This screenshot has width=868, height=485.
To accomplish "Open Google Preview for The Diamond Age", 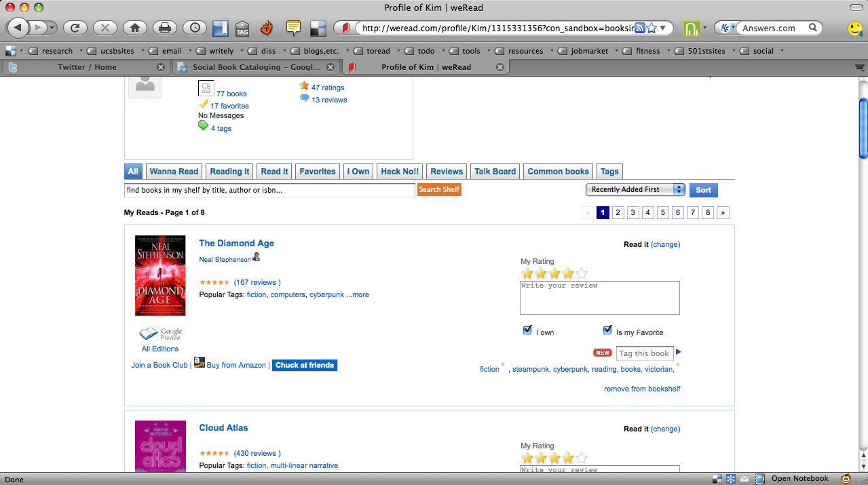I will 161,334.
